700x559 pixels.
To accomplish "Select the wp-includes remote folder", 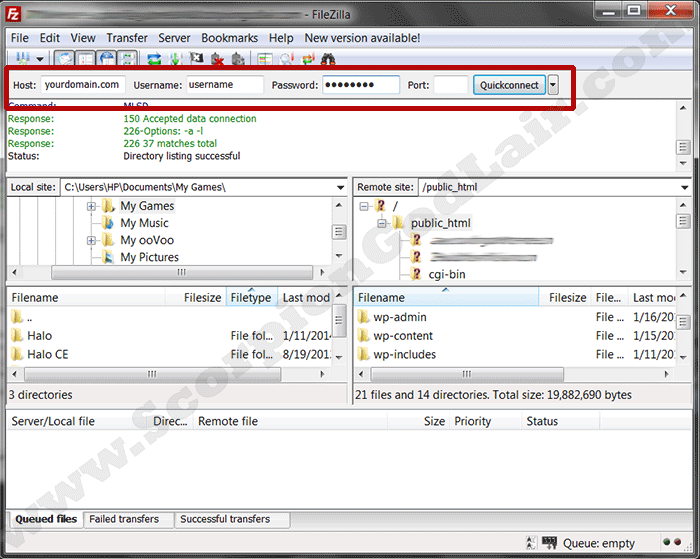I will click(x=404, y=355).
